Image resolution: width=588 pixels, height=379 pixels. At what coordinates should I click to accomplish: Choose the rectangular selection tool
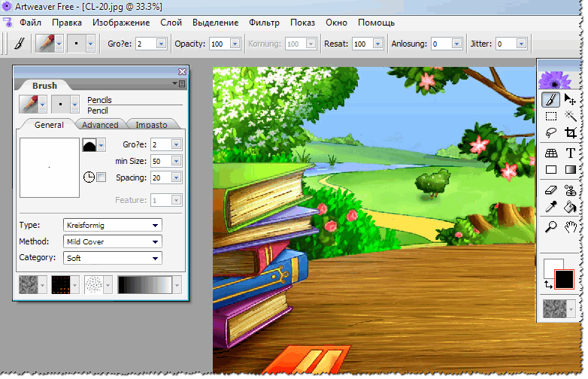click(550, 117)
